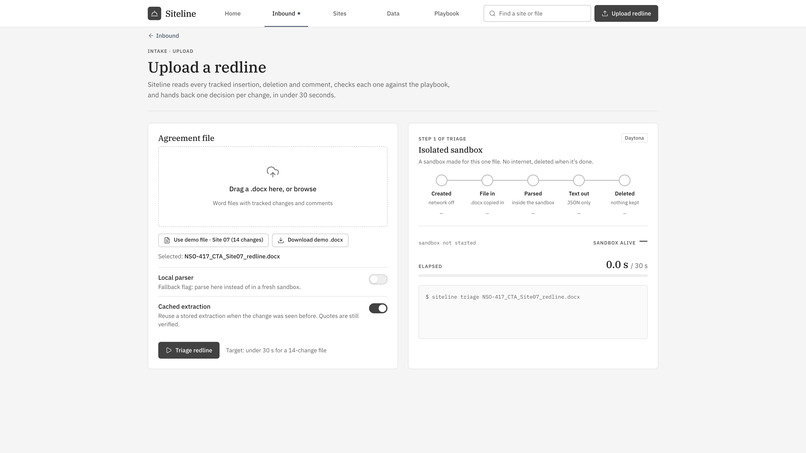Screen dimensions: 806x453
Task: Click the Upload redline button in the header
Action: click(x=626, y=13)
